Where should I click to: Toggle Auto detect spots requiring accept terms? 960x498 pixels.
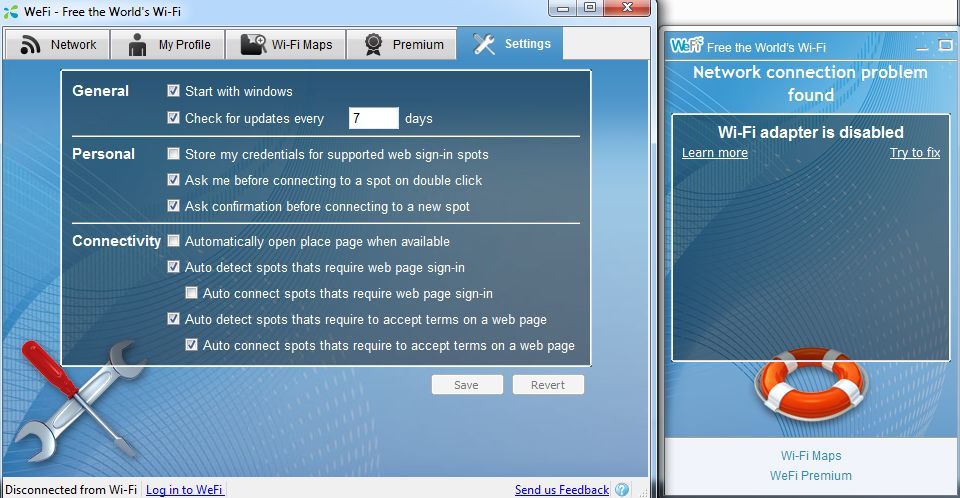173,319
